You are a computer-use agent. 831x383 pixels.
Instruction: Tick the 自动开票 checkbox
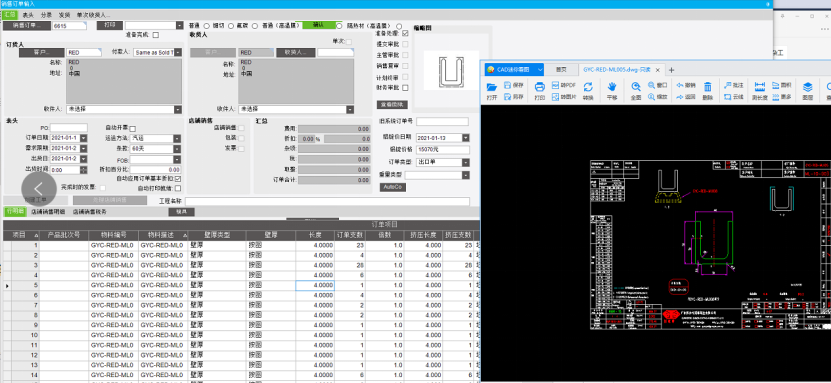pyautogui.click(x=133, y=128)
